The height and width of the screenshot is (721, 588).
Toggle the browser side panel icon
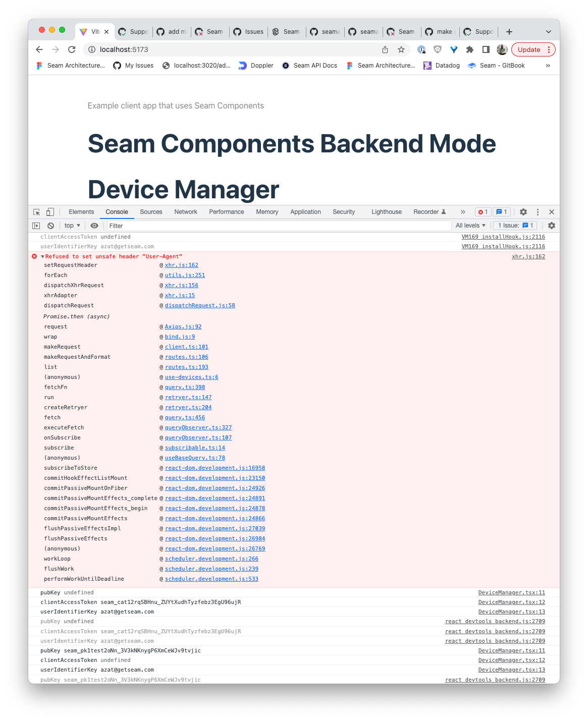[x=486, y=49]
